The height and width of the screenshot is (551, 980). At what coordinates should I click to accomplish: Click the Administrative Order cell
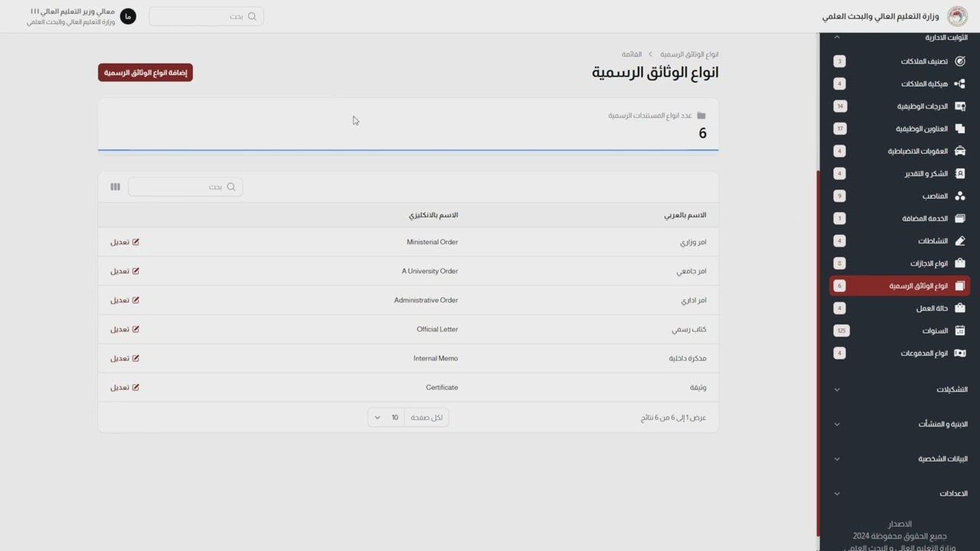(426, 300)
